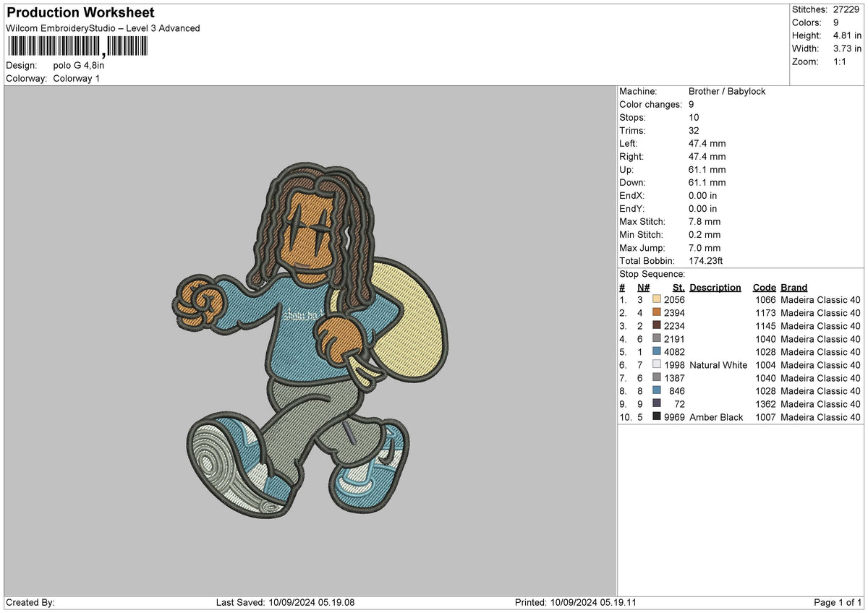Click the blue swatch with 4082 stitches

pos(657,351)
